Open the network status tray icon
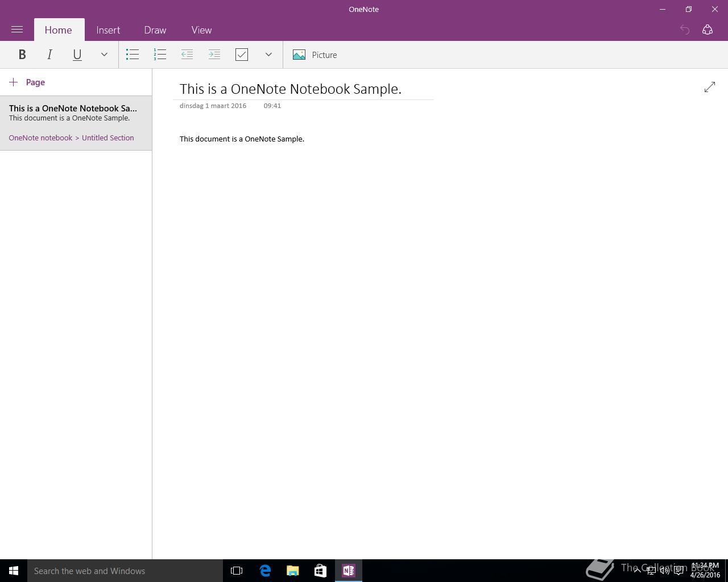Viewport: 728px width, 582px height. [x=651, y=571]
